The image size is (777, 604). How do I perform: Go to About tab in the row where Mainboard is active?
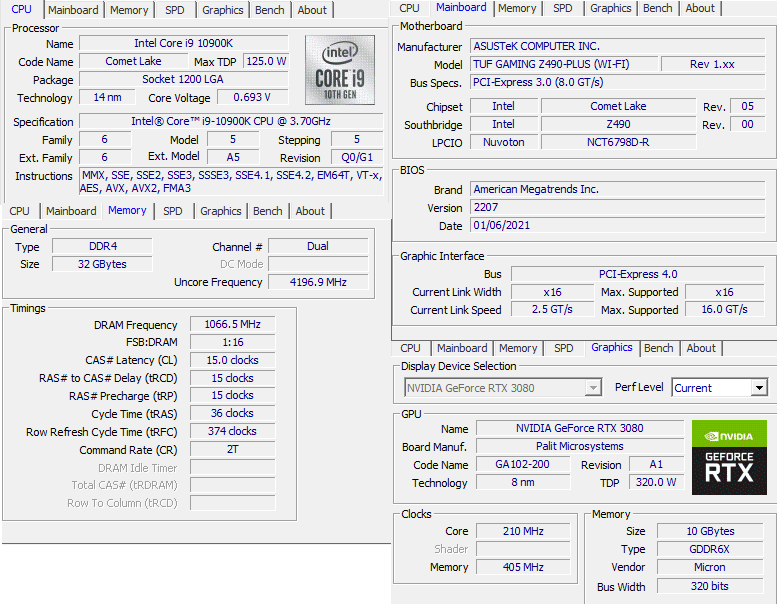point(700,8)
